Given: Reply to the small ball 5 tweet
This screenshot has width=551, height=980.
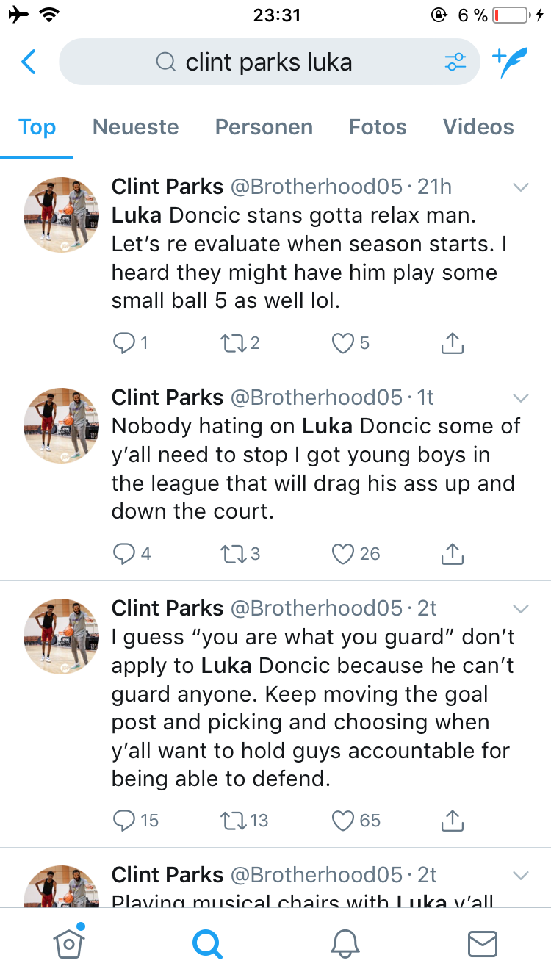Looking at the screenshot, I should pyautogui.click(x=123, y=343).
